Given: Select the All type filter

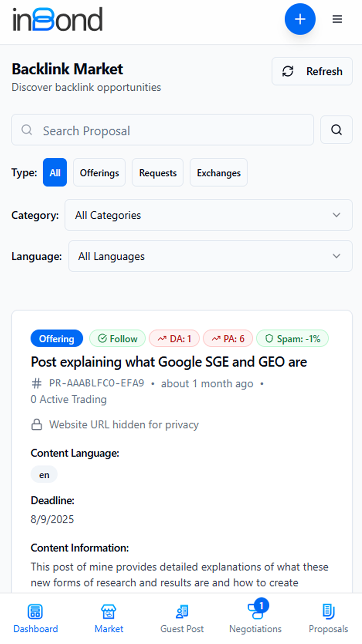Looking at the screenshot, I should (x=55, y=172).
